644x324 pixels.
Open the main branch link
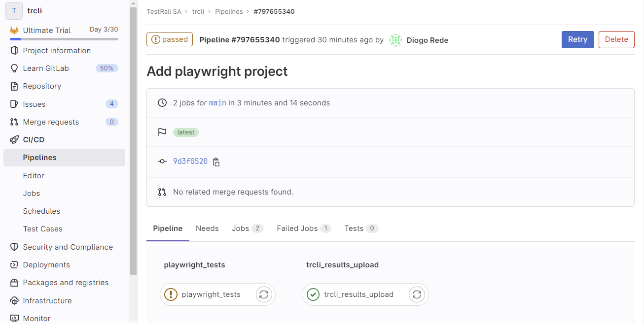[x=217, y=103]
